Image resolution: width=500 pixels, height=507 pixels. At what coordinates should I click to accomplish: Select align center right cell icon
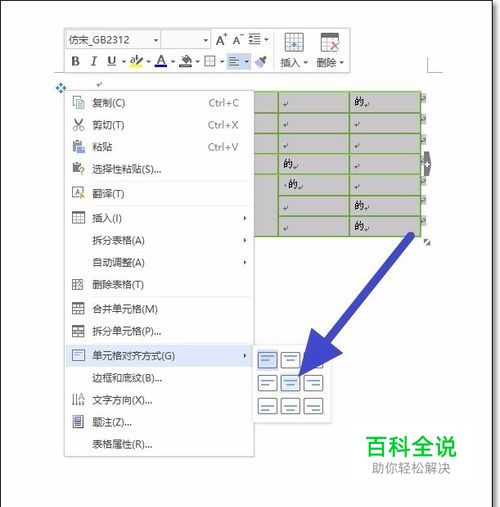point(313,383)
